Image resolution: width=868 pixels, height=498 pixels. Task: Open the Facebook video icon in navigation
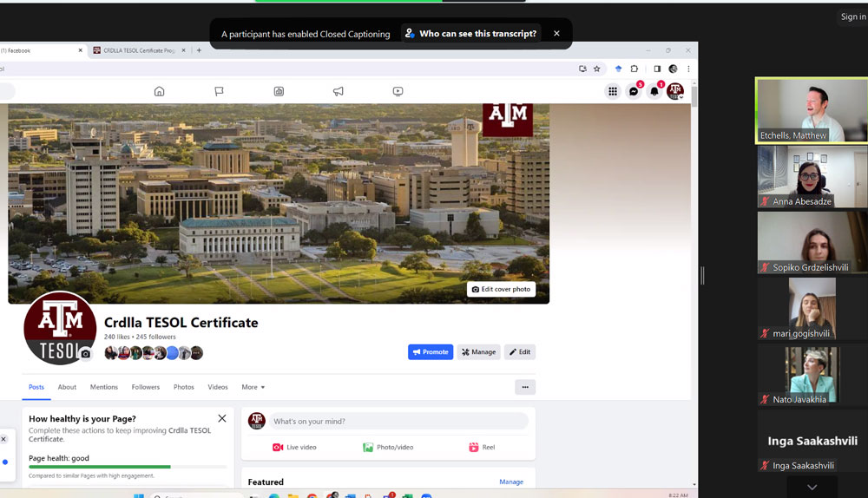pyautogui.click(x=398, y=91)
